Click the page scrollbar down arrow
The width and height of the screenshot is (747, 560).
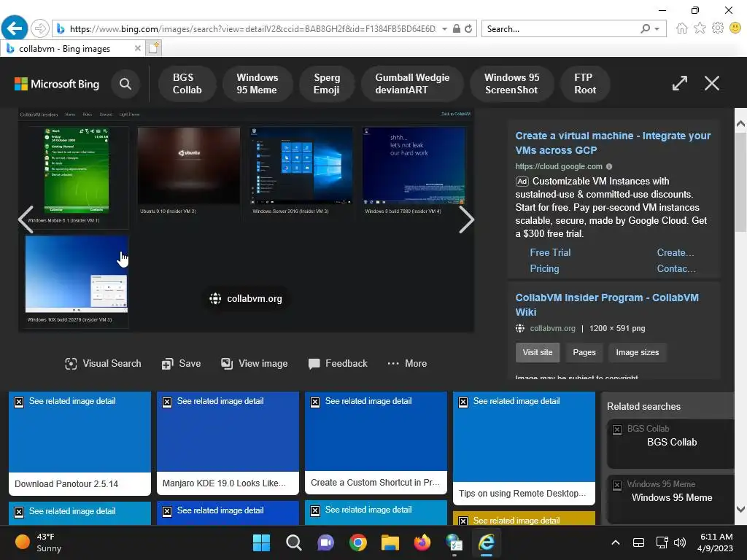(x=740, y=509)
